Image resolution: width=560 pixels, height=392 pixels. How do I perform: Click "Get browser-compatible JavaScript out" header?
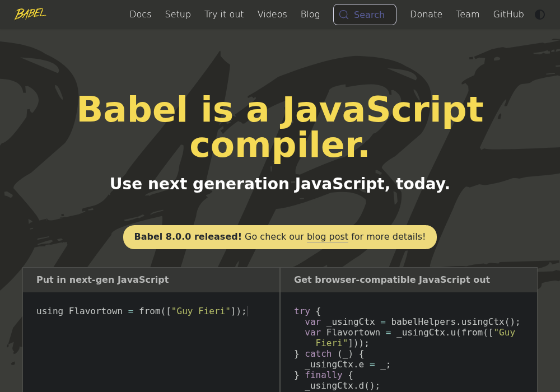pyautogui.click(x=392, y=279)
